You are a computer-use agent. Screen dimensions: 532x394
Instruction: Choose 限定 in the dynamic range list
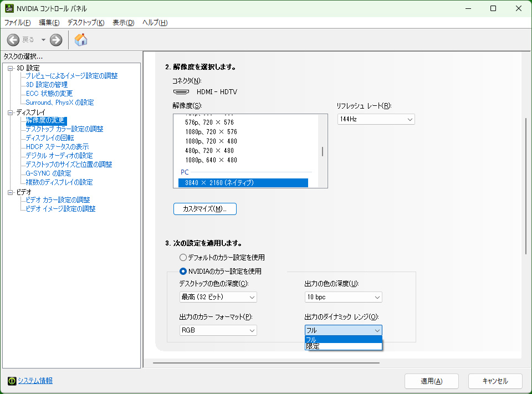click(x=344, y=346)
